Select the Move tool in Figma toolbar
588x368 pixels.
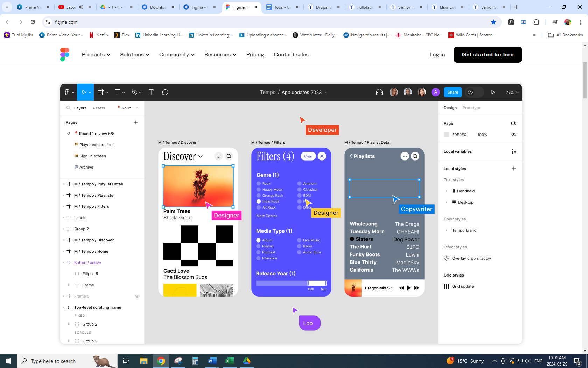click(x=84, y=92)
